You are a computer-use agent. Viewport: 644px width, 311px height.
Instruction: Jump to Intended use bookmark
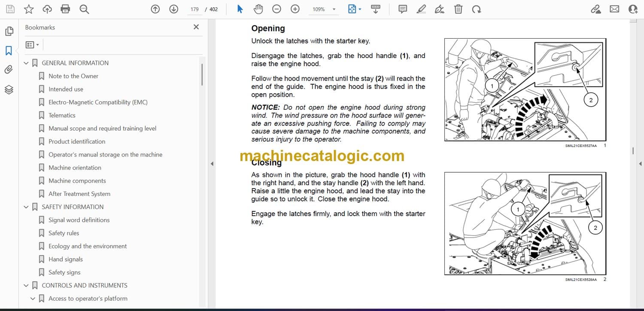pos(66,89)
